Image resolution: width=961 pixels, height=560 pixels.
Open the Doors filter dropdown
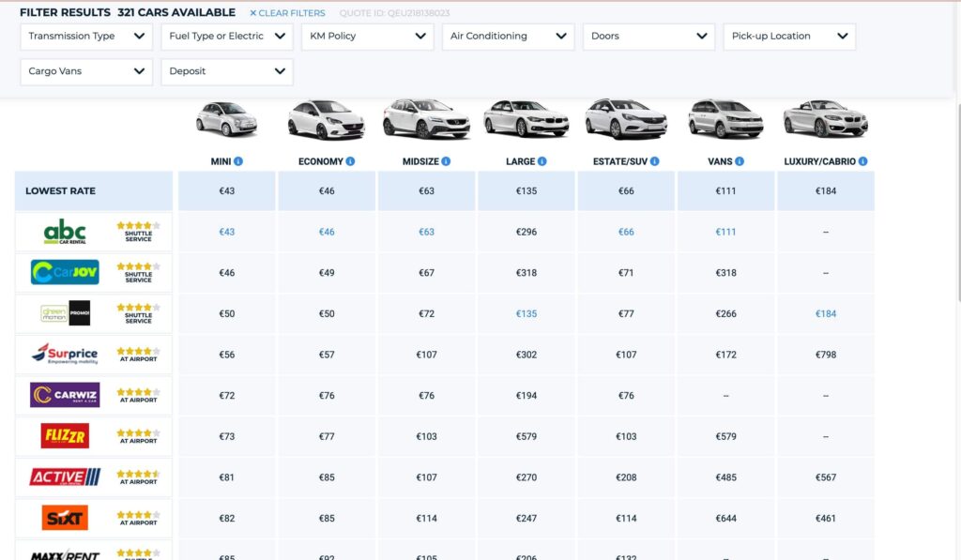point(649,37)
